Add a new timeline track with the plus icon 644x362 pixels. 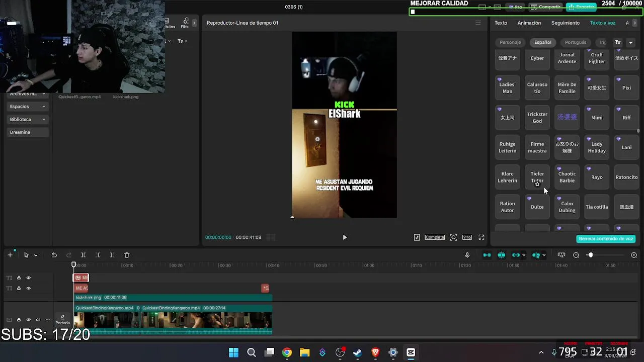pyautogui.click(x=10, y=255)
